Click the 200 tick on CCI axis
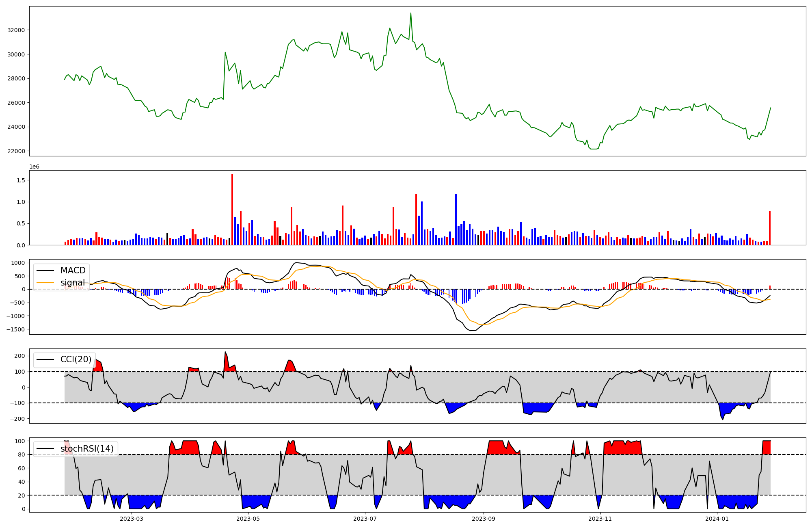 19,356
